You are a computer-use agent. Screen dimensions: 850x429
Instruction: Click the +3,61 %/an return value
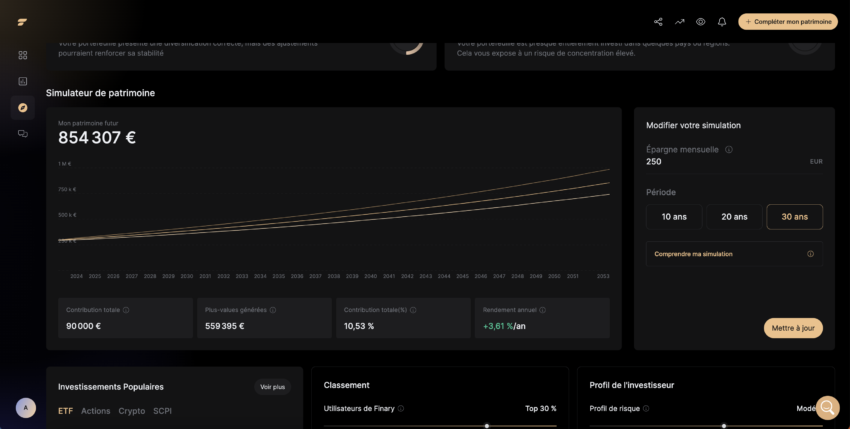pyautogui.click(x=504, y=326)
